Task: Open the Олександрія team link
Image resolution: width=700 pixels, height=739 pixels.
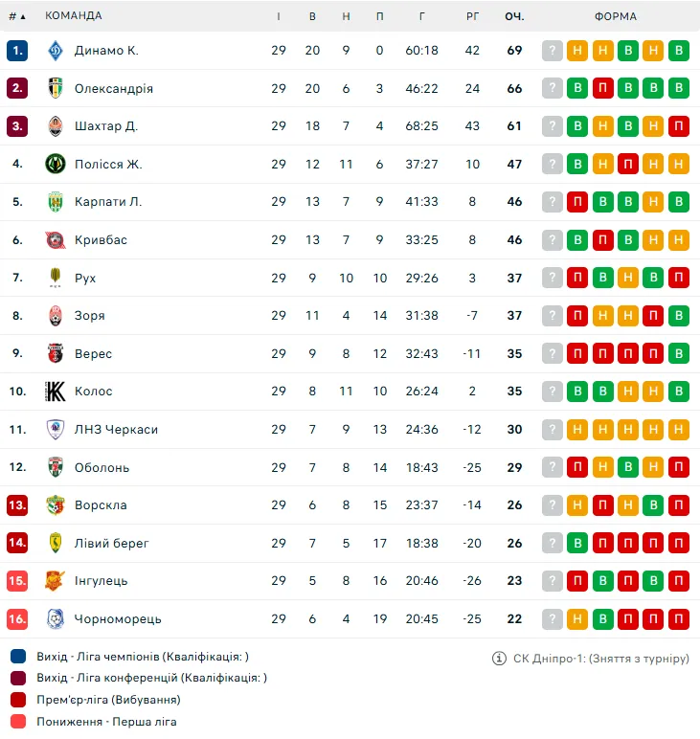Action: coord(114,89)
